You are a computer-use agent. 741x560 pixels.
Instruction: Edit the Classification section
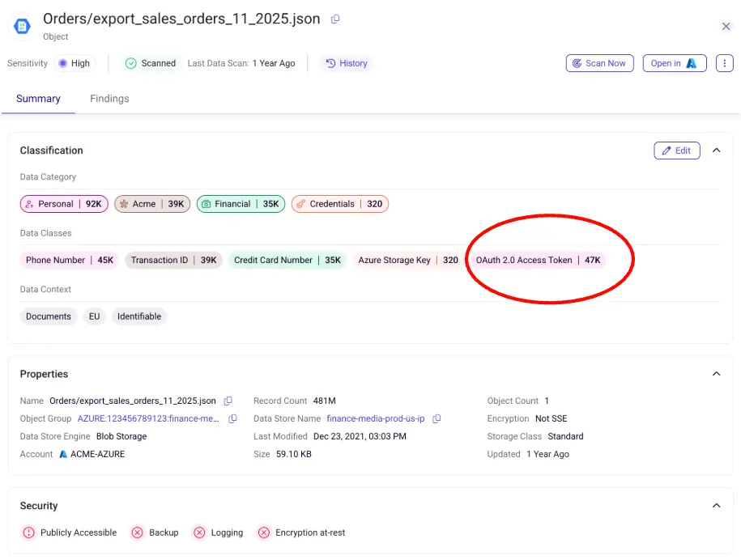pyautogui.click(x=677, y=151)
